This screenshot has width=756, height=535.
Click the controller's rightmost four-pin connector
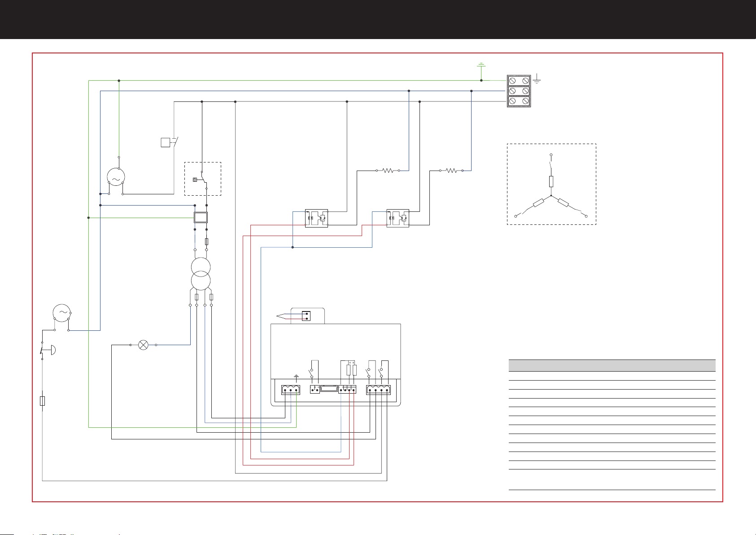click(378, 390)
